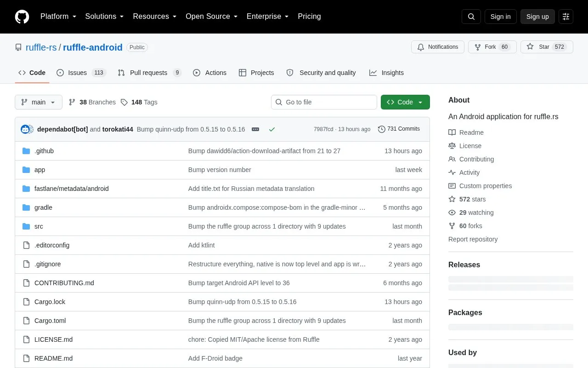Click the fork icon in Fork button
This screenshot has width=588, height=368.
478,47
